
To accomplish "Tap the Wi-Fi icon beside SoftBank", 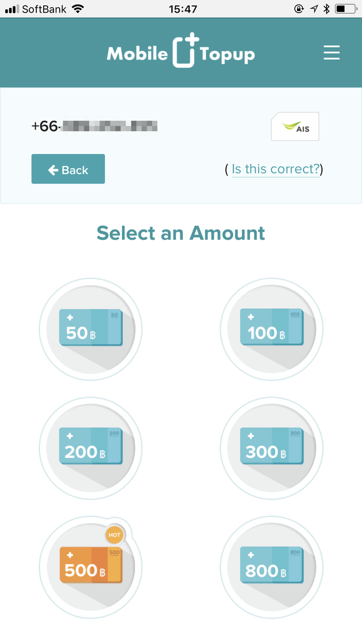I will click(77, 9).
